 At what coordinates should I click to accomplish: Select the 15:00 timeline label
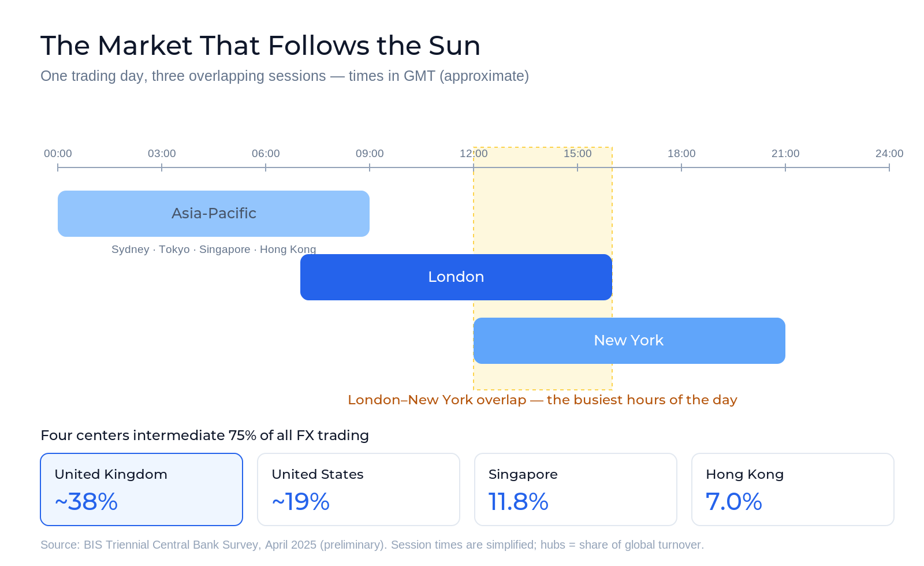tap(577, 154)
